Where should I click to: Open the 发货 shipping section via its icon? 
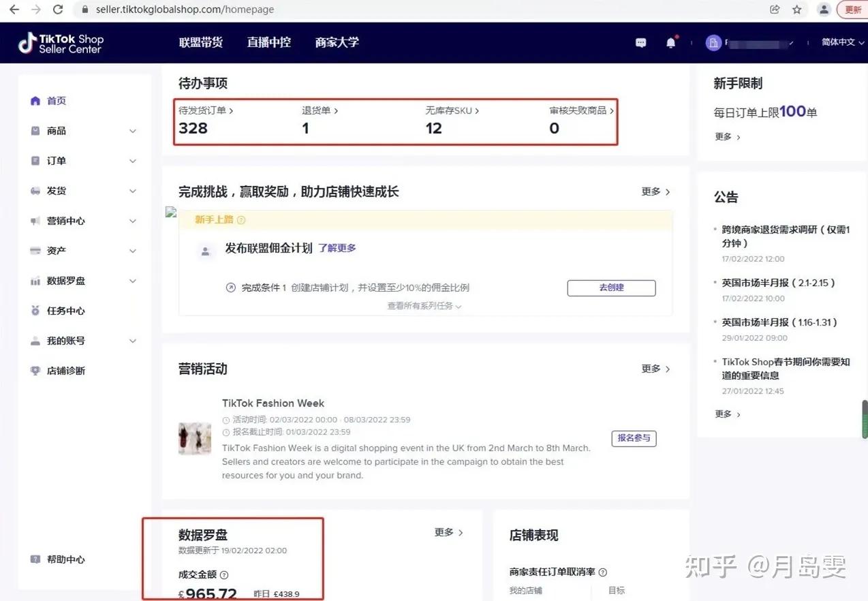35,191
